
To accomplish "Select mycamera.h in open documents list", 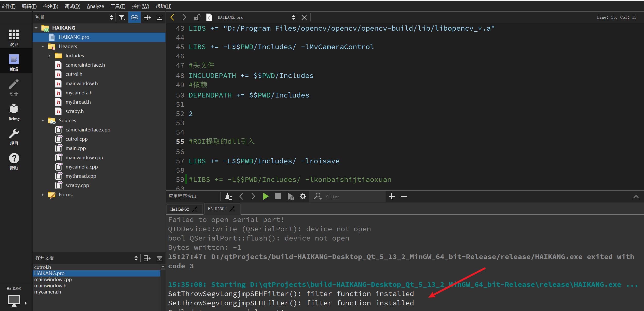I will [97, 292].
